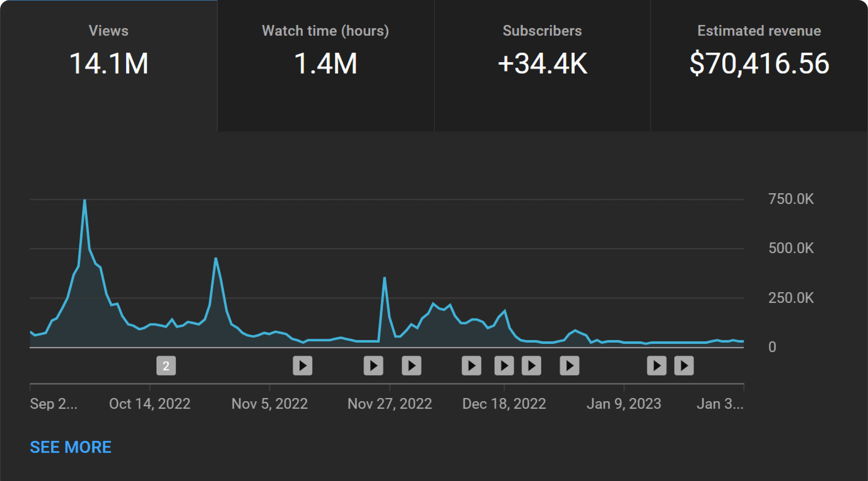Select the Views metric tab
The width and height of the screenshot is (868, 481).
tap(108, 66)
